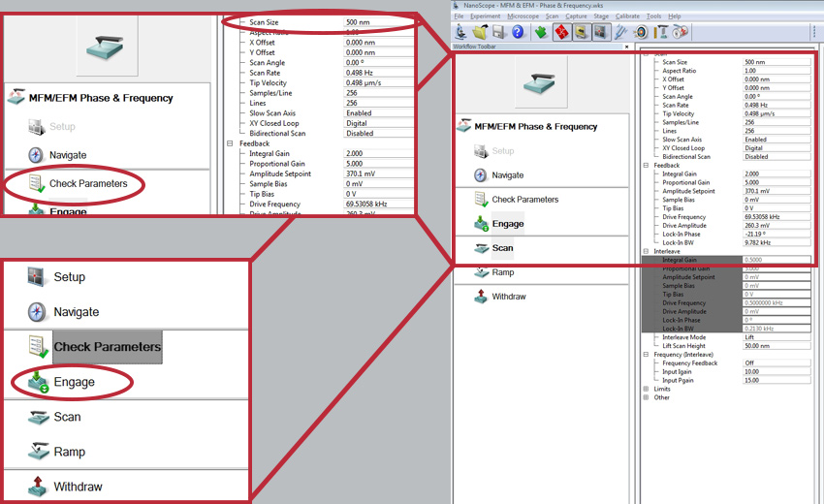Viewport: 824px width, 504px height.
Task: Open the Capture menu
Action: 576,16
